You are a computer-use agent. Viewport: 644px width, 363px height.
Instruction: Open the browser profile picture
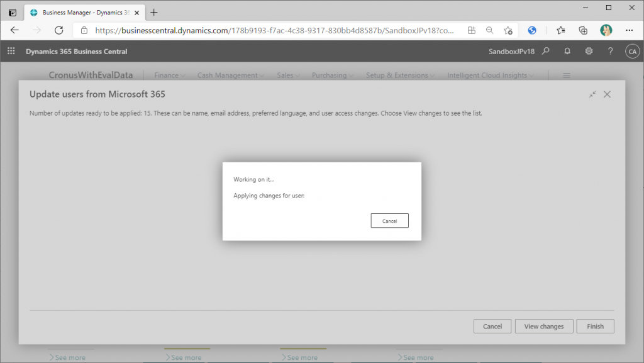click(x=606, y=30)
